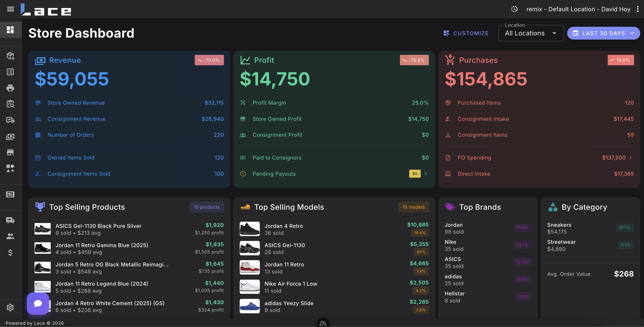Open the newspaper card icon in sidebar
Viewport: 644px width, 327px height.
(x=10, y=194)
